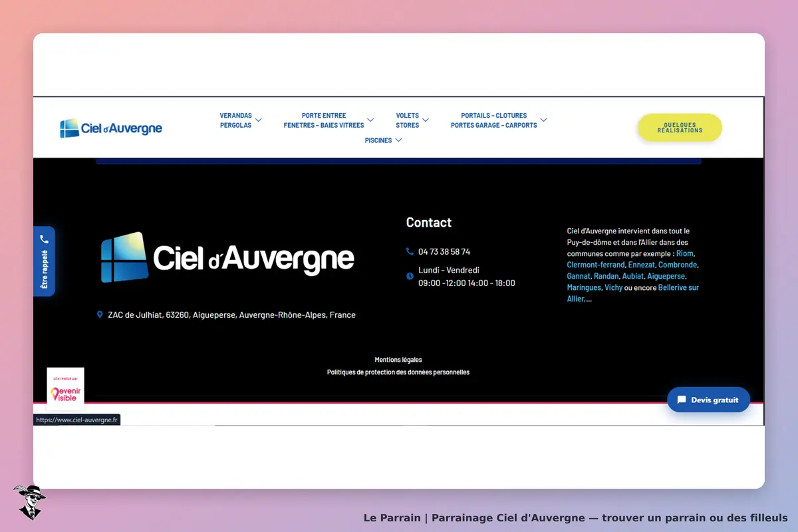Screen dimensions: 798x532
Task: Open the Volets Stores menu
Action: click(408, 120)
